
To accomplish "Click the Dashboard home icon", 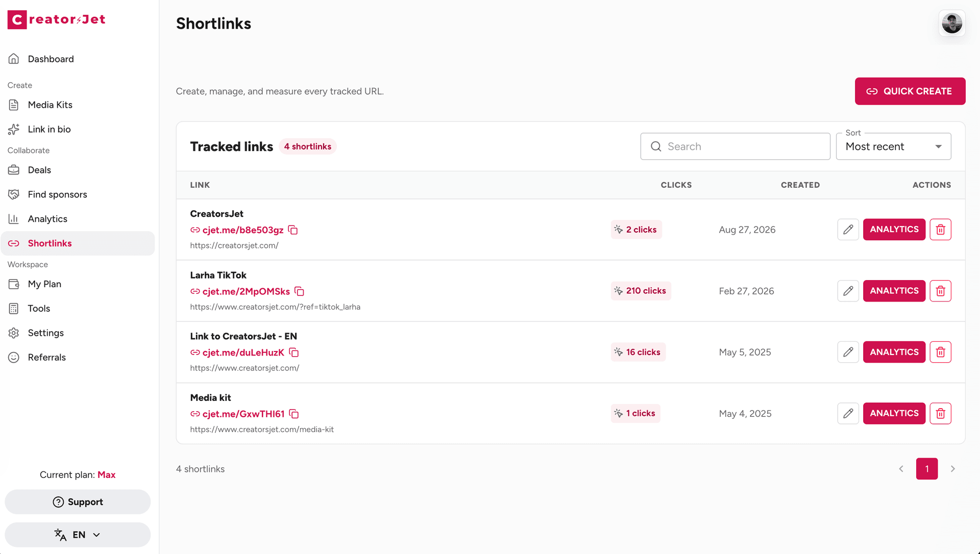I will pyautogui.click(x=14, y=59).
